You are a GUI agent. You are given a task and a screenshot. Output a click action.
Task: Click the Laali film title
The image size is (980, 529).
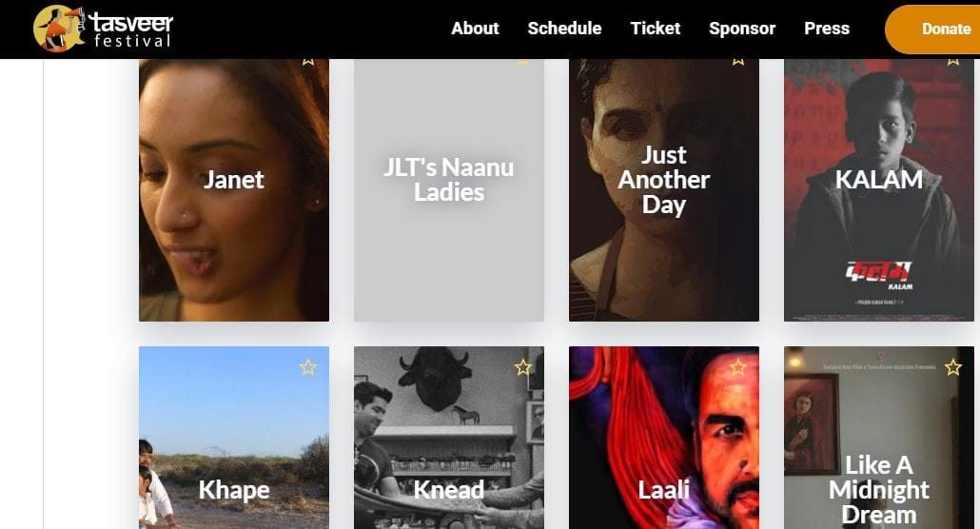click(664, 490)
